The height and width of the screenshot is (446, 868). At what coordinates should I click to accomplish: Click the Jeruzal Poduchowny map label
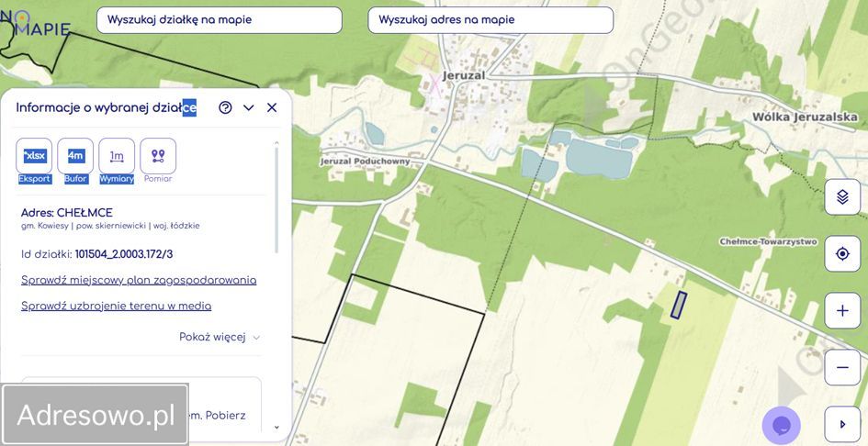(x=365, y=162)
